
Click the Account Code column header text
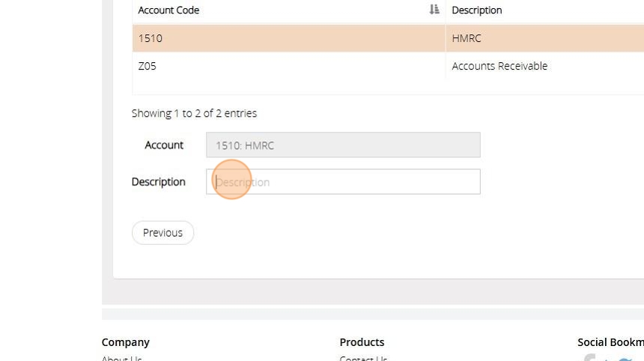(168, 10)
